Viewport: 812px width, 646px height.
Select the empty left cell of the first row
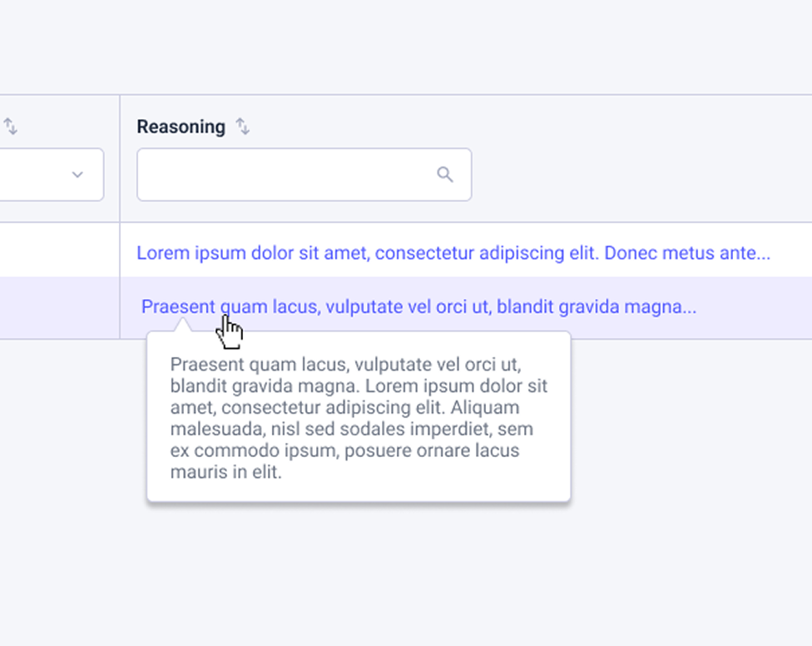(x=58, y=250)
